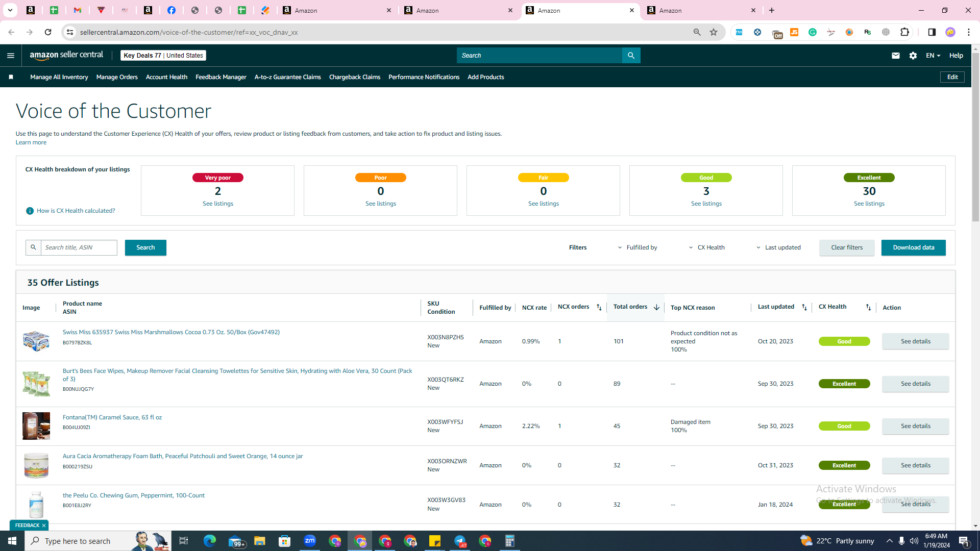
Task: Open the EN language dropdown
Action: (x=933, y=56)
